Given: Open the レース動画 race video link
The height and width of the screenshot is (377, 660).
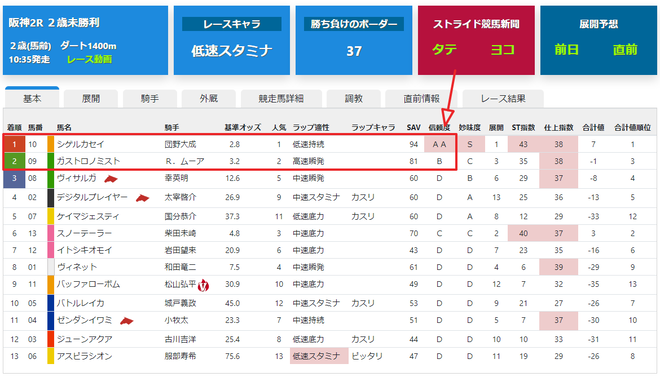Looking at the screenshot, I should point(89,60).
